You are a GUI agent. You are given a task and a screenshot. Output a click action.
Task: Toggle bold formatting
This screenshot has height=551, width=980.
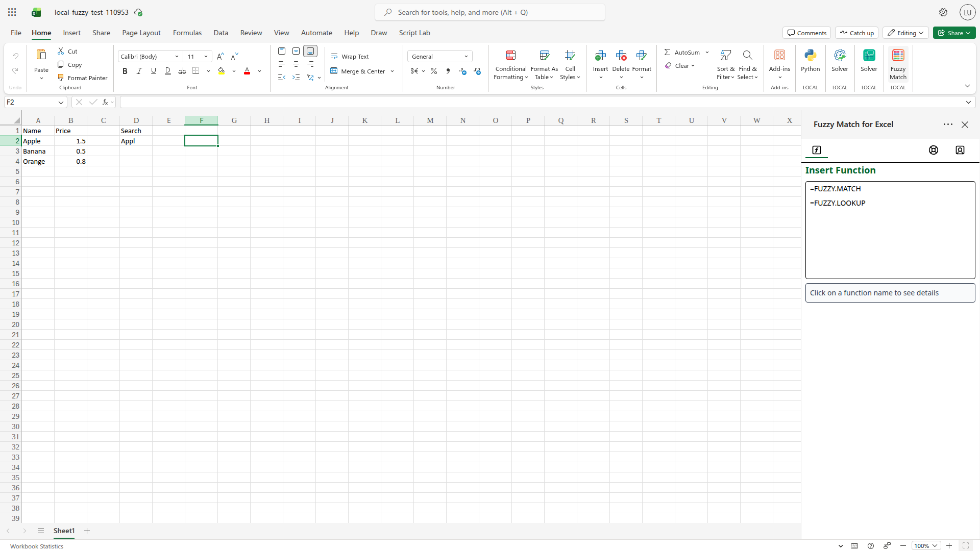125,71
